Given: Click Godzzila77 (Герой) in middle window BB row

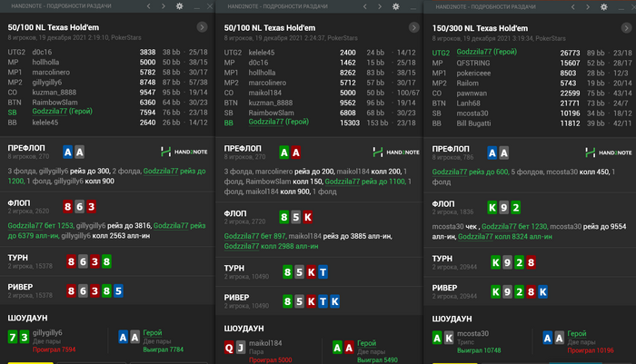Looking at the screenshot, I should 279,122.
